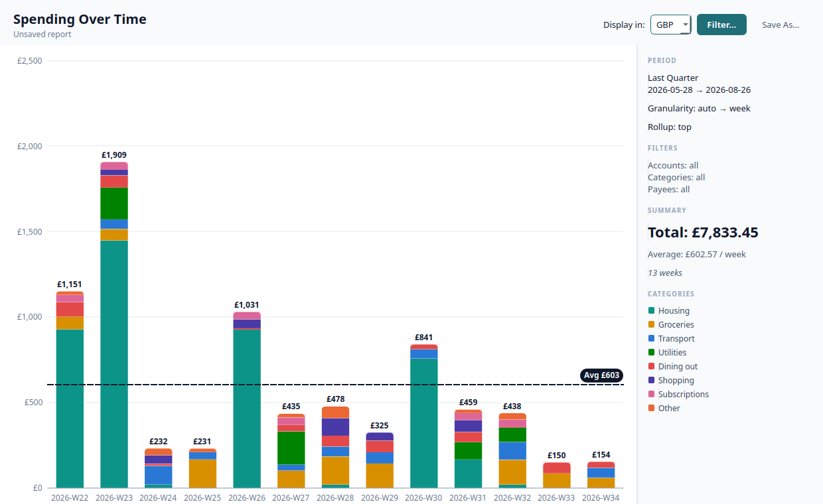Click the £1,909 bar total label
This screenshot has height=504, width=823.
coord(114,155)
